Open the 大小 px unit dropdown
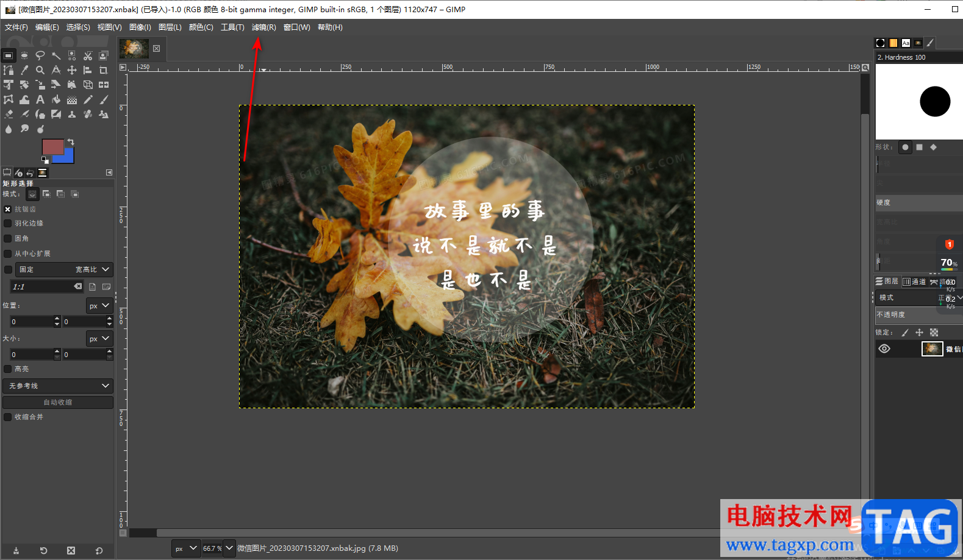 (99, 338)
